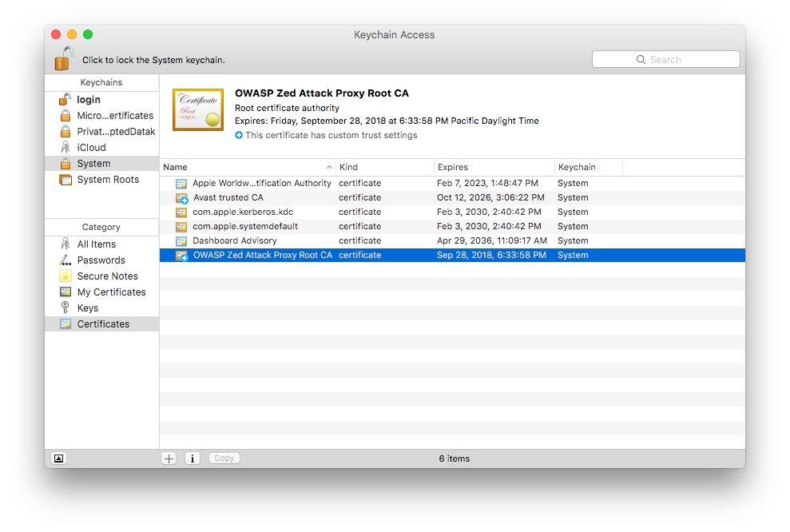Sort list by Name column header

(248, 167)
